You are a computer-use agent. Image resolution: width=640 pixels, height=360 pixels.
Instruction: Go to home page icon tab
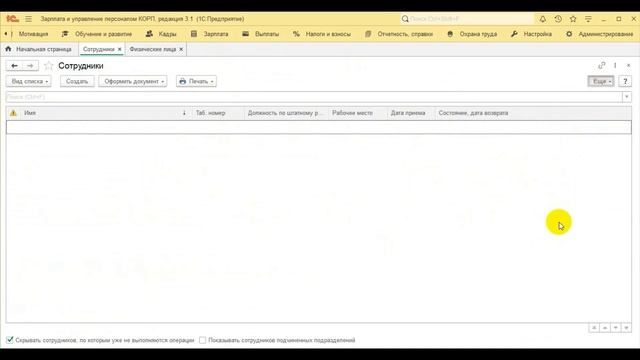coord(8,49)
